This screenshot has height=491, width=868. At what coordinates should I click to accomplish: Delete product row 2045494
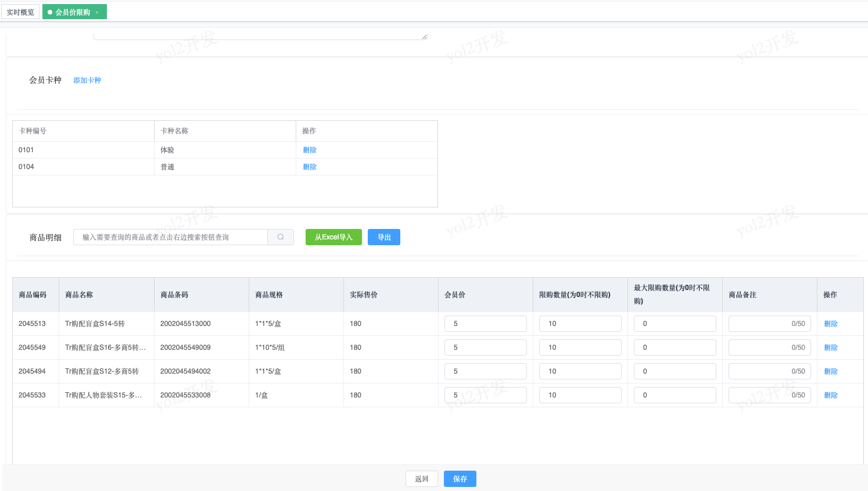tap(831, 371)
